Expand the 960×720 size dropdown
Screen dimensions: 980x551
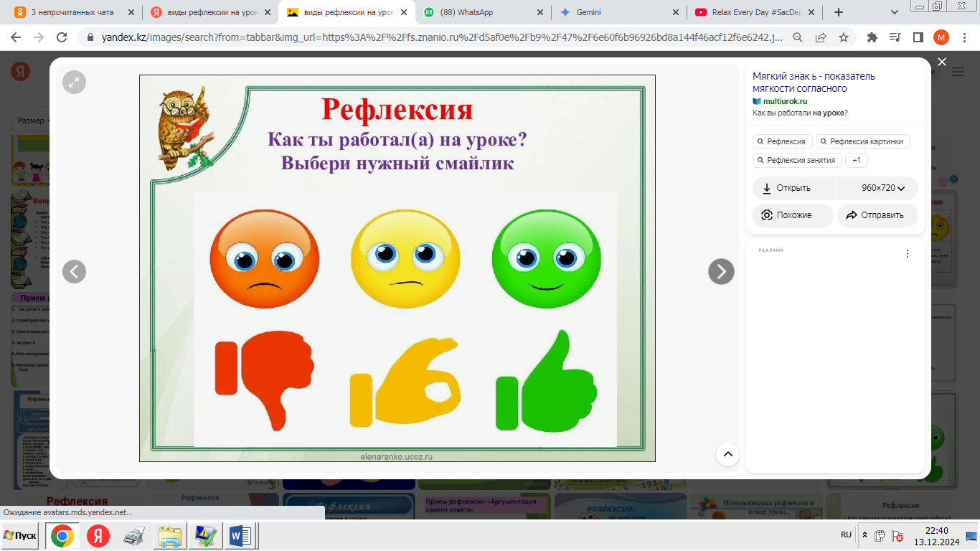tap(882, 188)
